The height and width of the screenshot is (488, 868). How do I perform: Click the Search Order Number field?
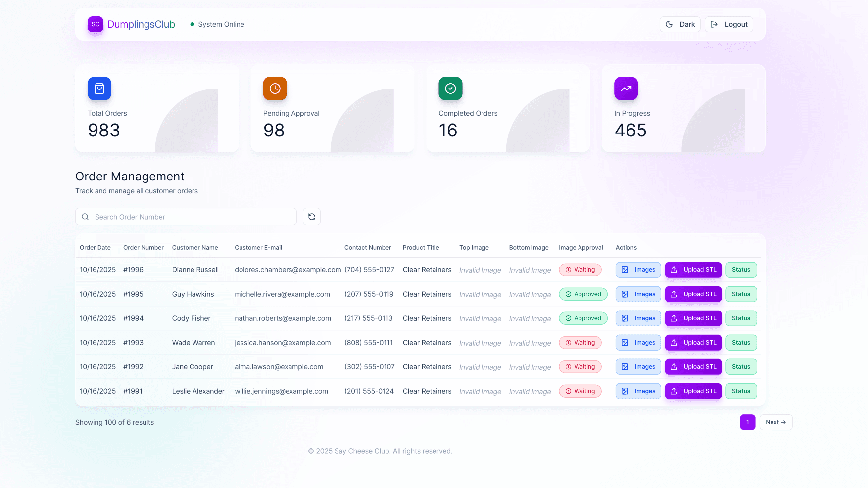pos(186,217)
